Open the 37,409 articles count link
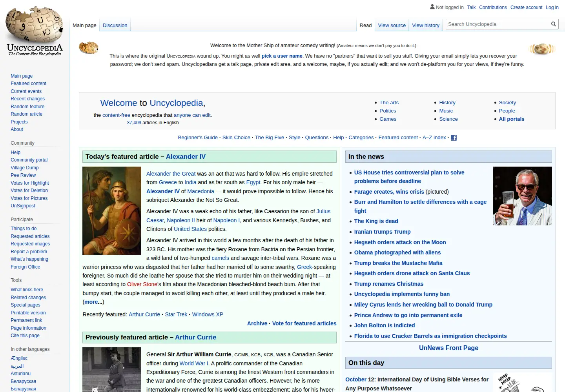This screenshot has height=392, width=565. click(134, 123)
